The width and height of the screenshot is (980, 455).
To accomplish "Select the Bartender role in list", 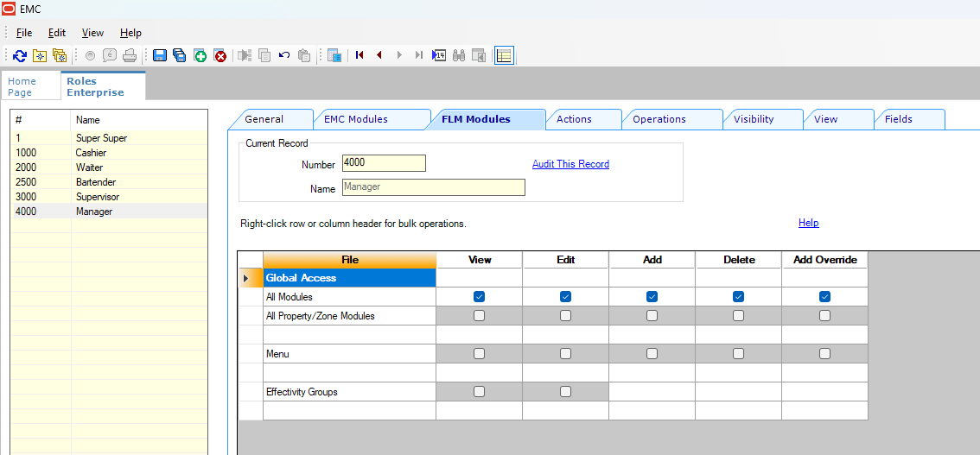I will [95, 182].
